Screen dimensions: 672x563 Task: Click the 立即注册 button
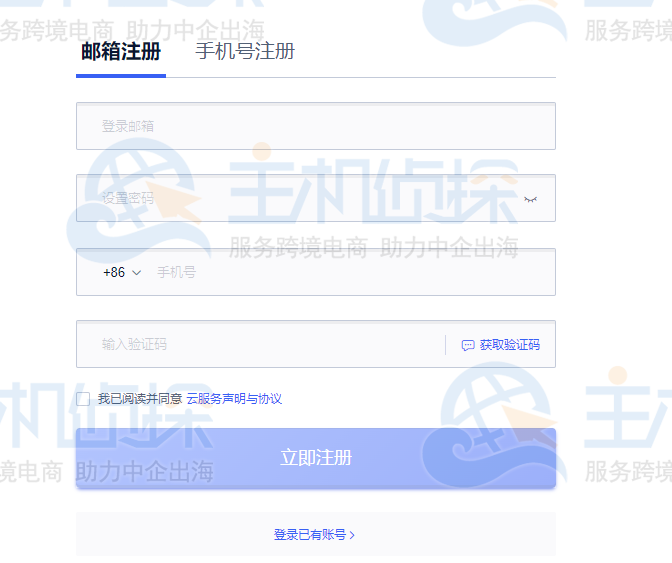point(316,458)
